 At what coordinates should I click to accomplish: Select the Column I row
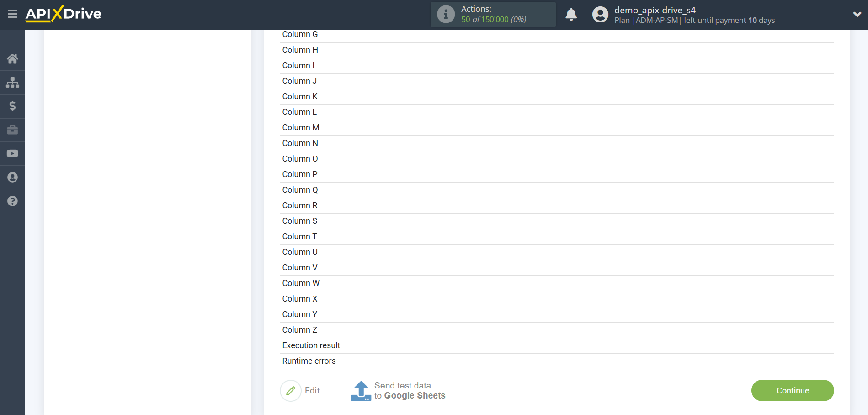click(557, 65)
